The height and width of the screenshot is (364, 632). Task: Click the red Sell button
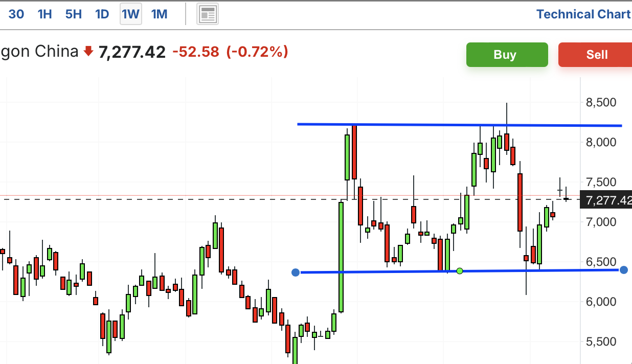pos(595,55)
